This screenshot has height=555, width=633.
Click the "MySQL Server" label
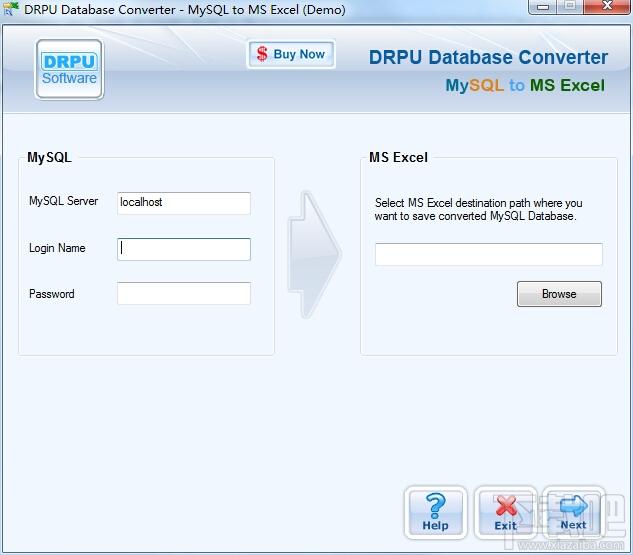click(x=63, y=201)
